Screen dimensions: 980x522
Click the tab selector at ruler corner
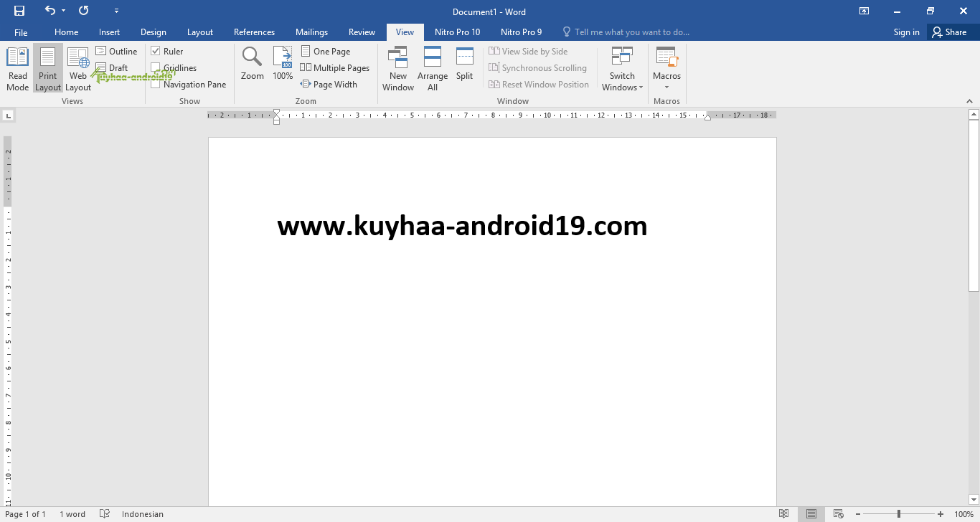9,115
